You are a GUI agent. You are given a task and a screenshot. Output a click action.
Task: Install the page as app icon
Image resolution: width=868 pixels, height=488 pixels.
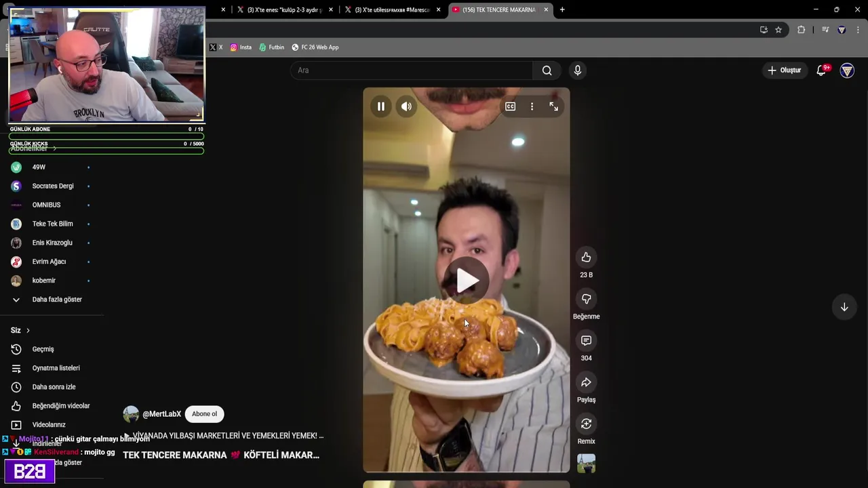[764, 30]
